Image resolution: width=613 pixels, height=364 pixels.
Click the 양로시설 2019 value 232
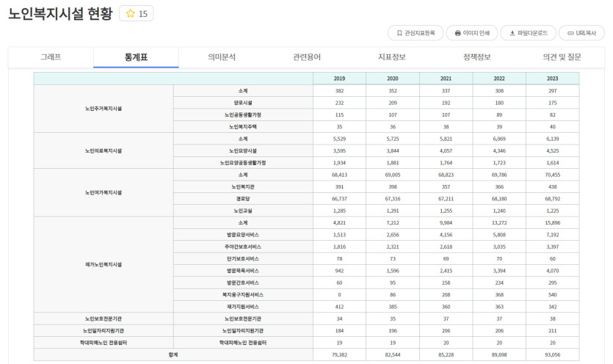click(x=339, y=103)
